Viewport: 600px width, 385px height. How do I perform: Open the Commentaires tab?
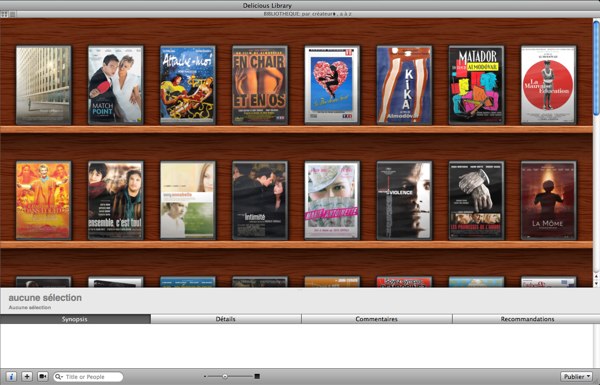click(x=377, y=319)
